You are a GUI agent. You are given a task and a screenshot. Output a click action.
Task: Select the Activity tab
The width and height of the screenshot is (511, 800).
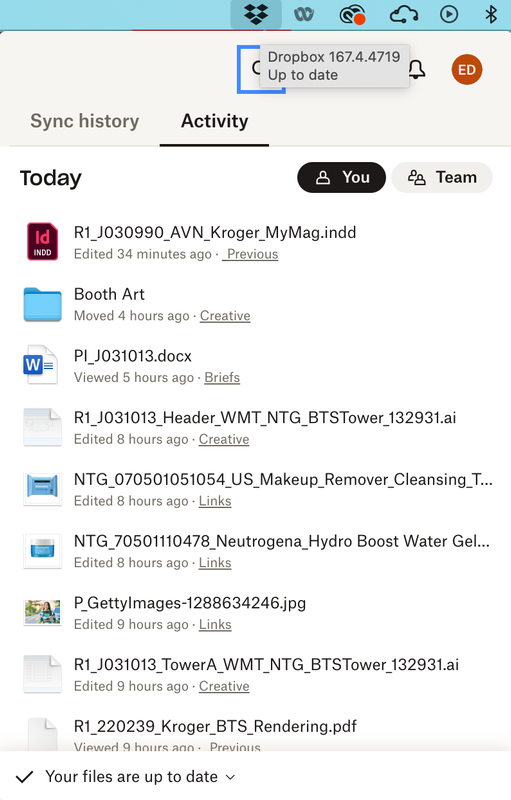(x=215, y=121)
